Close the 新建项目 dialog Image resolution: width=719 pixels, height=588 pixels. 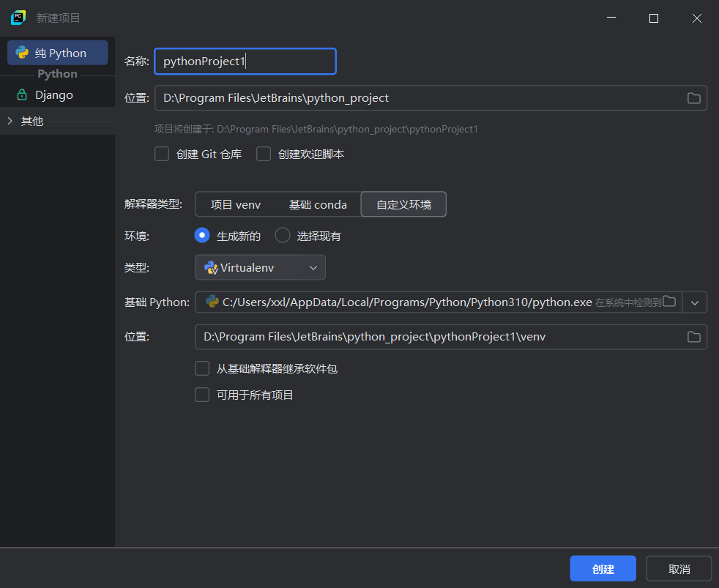[697, 18]
